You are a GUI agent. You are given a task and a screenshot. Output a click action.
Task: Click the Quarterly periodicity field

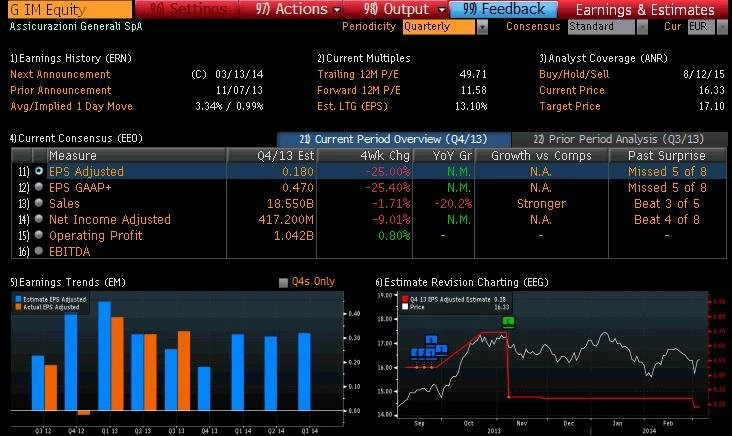[439, 27]
